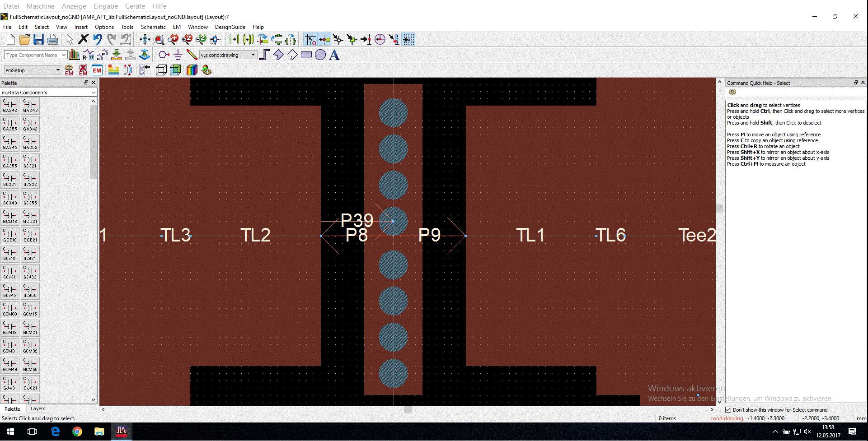
Task: Select the Insert Circle shape tool
Action: coord(320,55)
